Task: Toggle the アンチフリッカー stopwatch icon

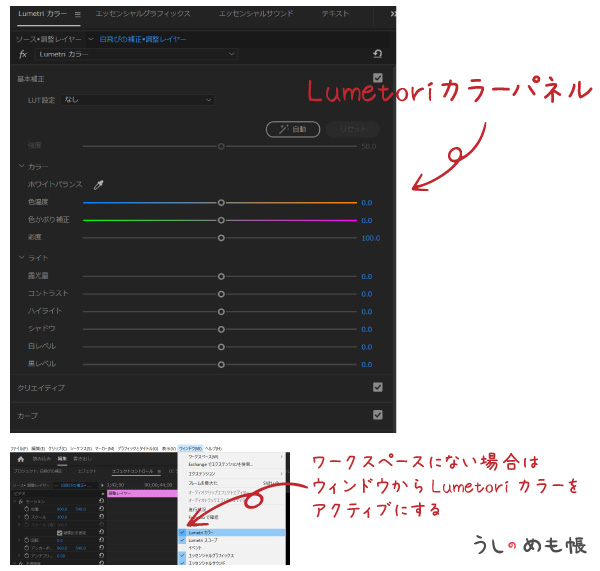Action: [x=26, y=555]
